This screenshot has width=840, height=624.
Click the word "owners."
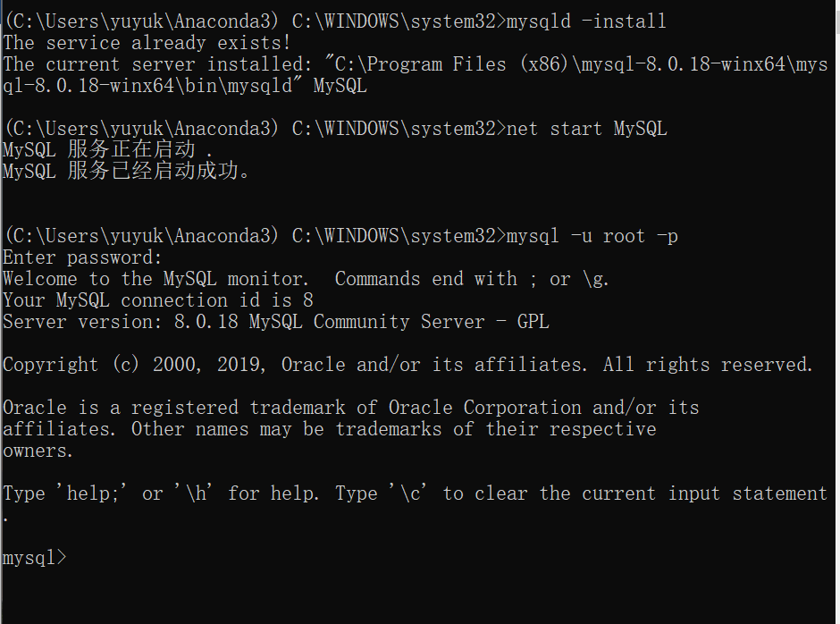click(x=38, y=451)
